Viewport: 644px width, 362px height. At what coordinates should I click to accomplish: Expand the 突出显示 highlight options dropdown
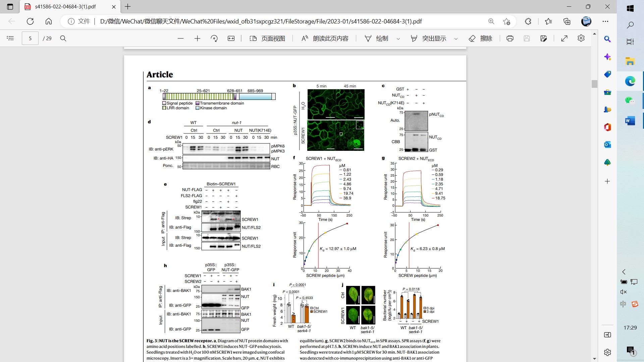coord(456,39)
